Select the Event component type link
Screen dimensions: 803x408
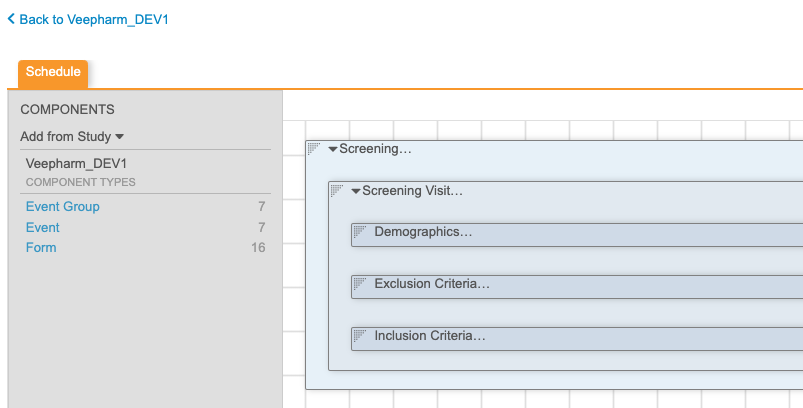[43, 227]
